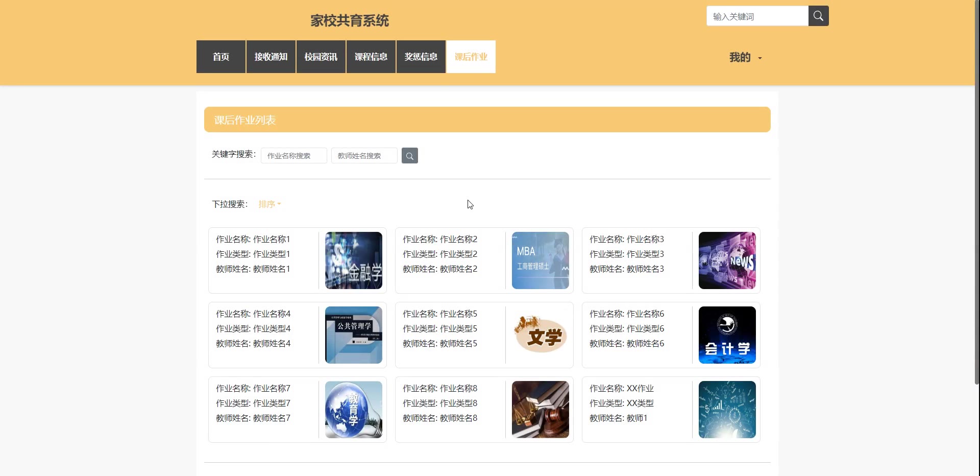Open the 公共管理学 book thumbnail

click(354, 335)
